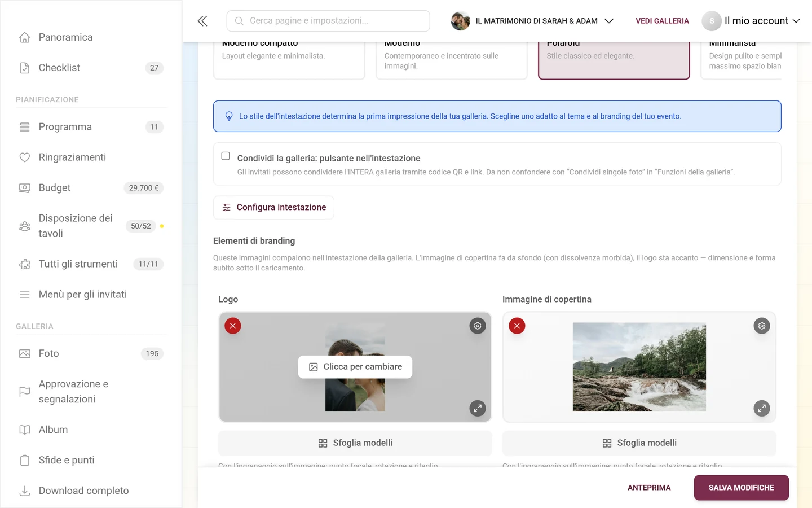Click the Foto image icon
The image size is (812, 508).
pos(25,354)
